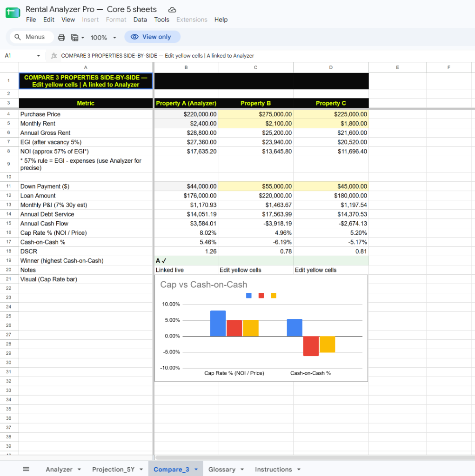Select the Down Payment $55,000.00 cell

(255, 186)
